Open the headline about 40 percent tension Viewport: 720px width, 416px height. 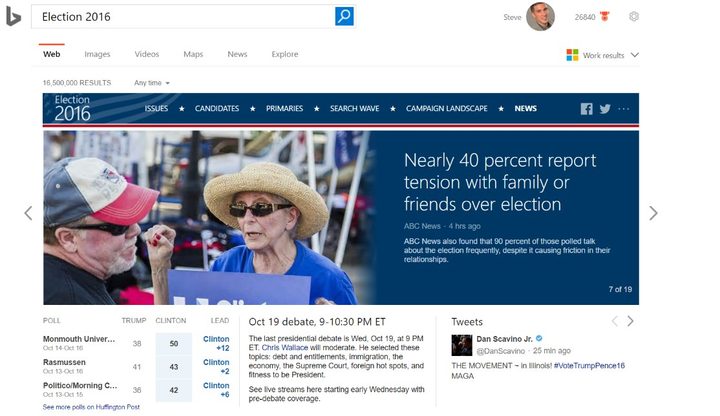click(x=500, y=182)
